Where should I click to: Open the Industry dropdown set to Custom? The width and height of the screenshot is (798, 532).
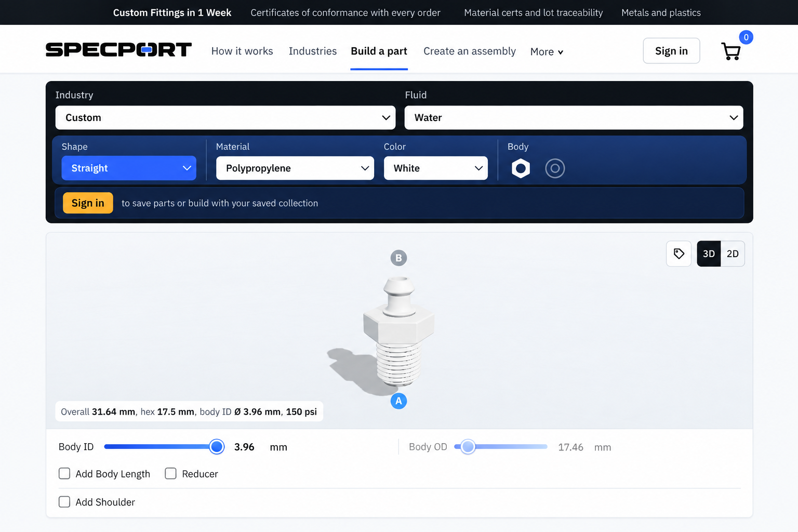(225, 117)
